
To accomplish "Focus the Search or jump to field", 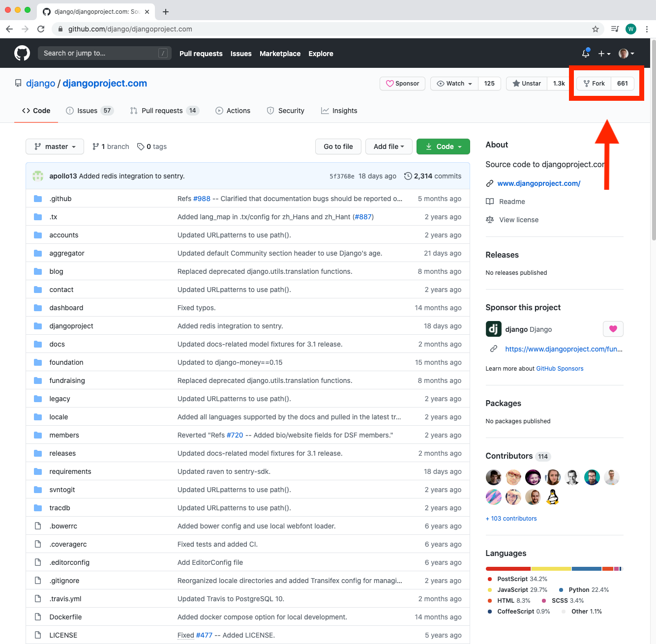I will [105, 53].
